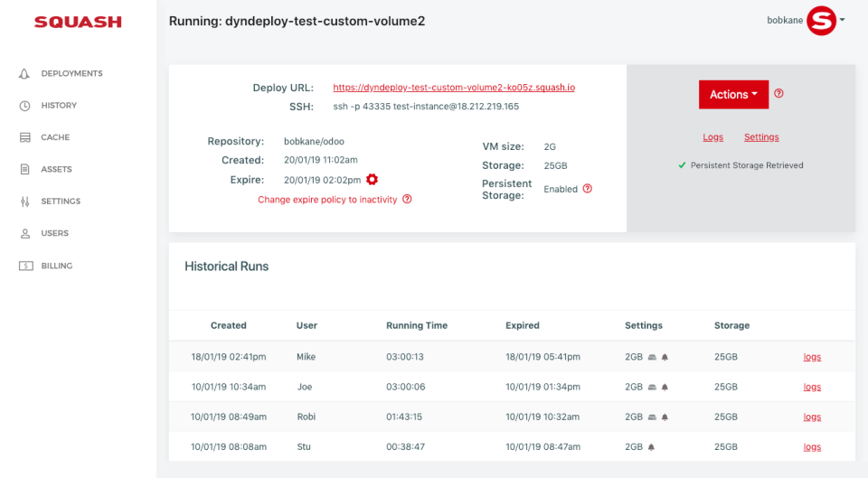The height and width of the screenshot is (478, 868).
Task: Click help icon next to Actions button
Action: pyautogui.click(x=779, y=94)
